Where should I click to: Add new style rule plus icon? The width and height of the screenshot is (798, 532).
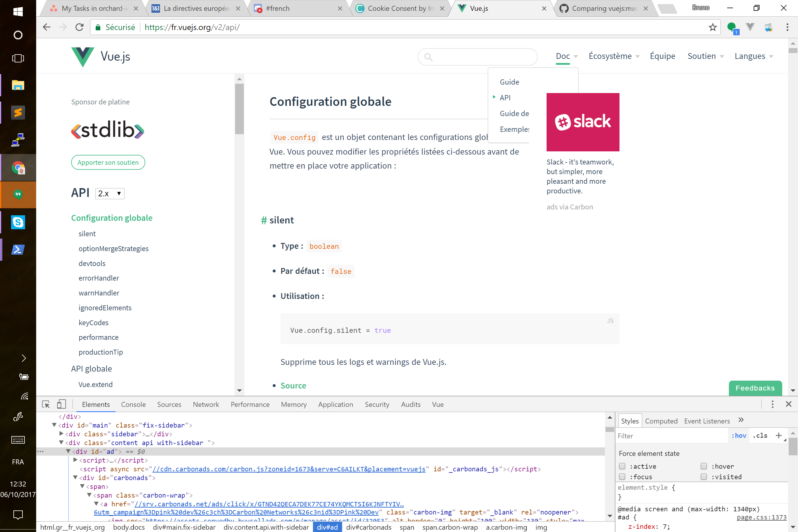pyautogui.click(x=779, y=436)
